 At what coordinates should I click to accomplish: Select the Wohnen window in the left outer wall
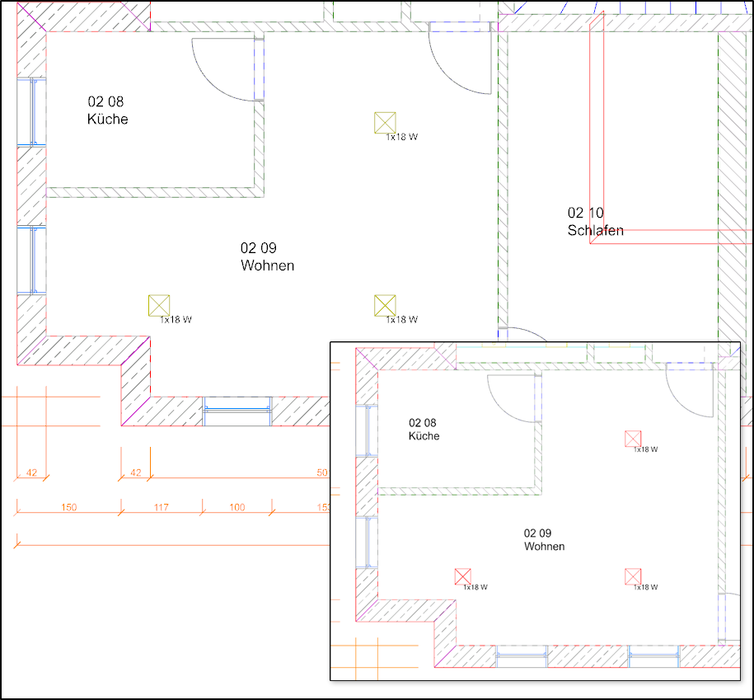(32, 260)
